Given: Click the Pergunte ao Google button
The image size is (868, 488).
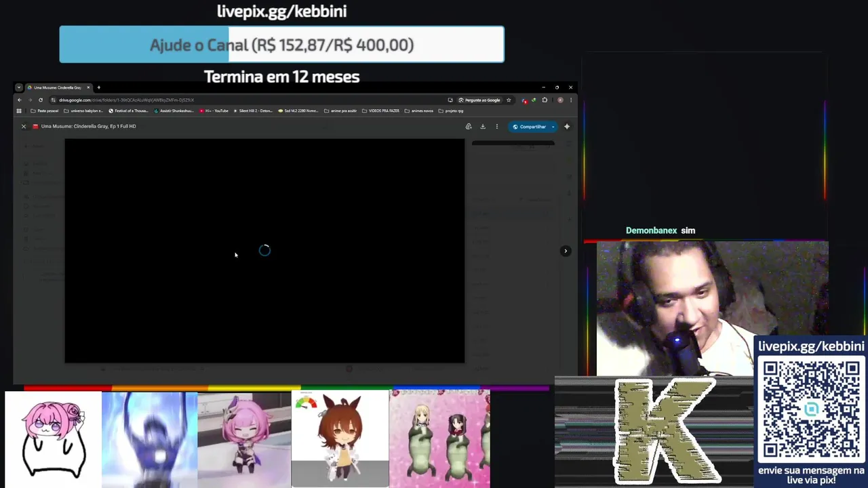Looking at the screenshot, I should point(479,100).
